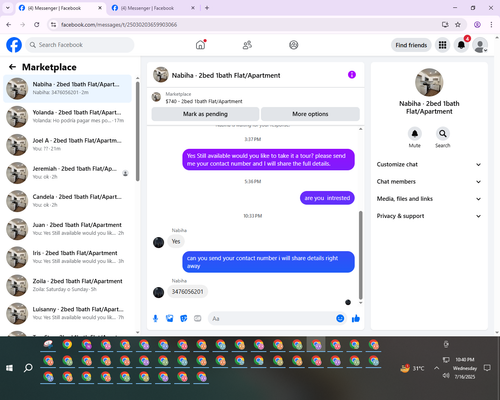
Task: Click browser back arrow
Action: 9,25
